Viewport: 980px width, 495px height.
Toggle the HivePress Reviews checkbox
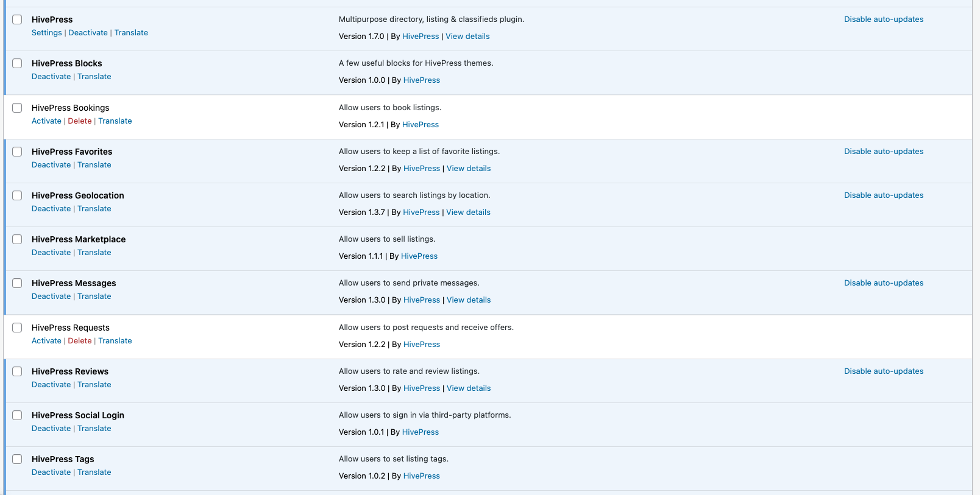tap(17, 371)
